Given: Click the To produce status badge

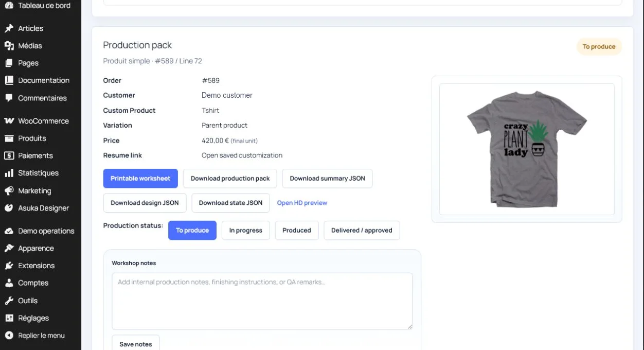Looking at the screenshot, I should tap(599, 46).
